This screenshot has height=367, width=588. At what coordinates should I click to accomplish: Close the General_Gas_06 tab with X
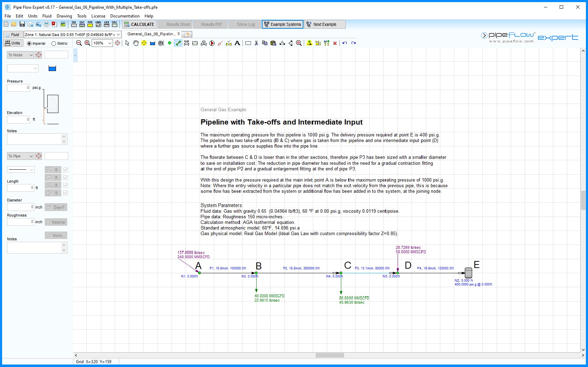click(x=178, y=34)
